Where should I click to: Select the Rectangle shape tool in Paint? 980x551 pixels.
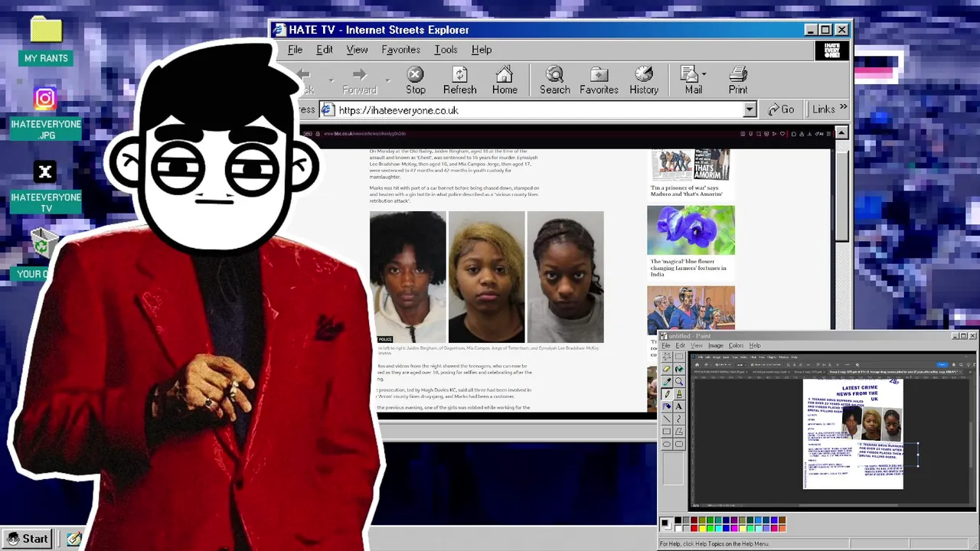[x=666, y=431]
